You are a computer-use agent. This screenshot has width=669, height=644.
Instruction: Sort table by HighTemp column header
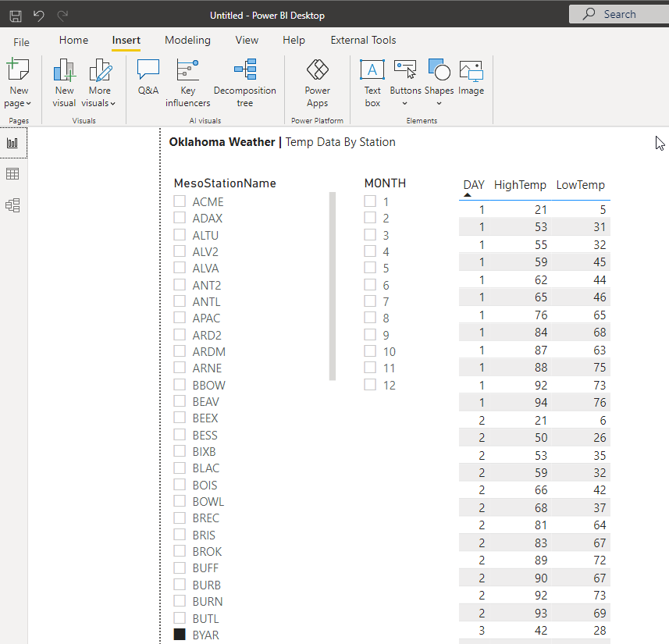pyautogui.click(x=520, y=185)
